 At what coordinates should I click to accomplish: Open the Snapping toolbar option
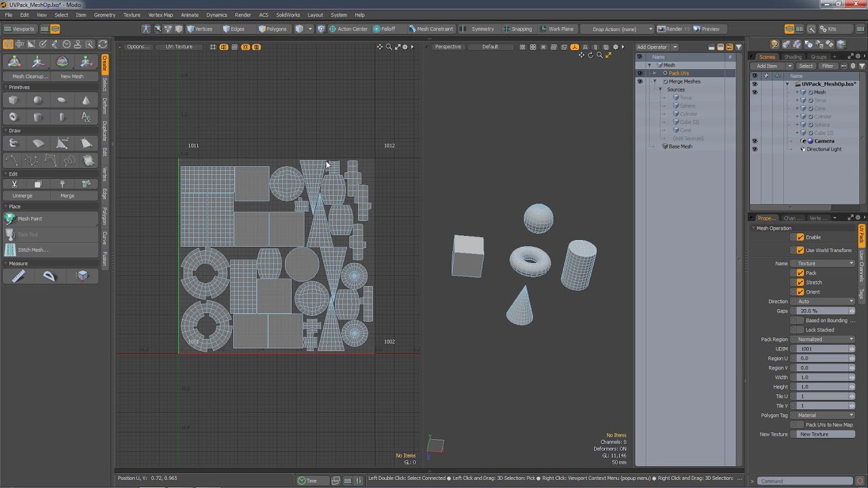coord(518,29)
